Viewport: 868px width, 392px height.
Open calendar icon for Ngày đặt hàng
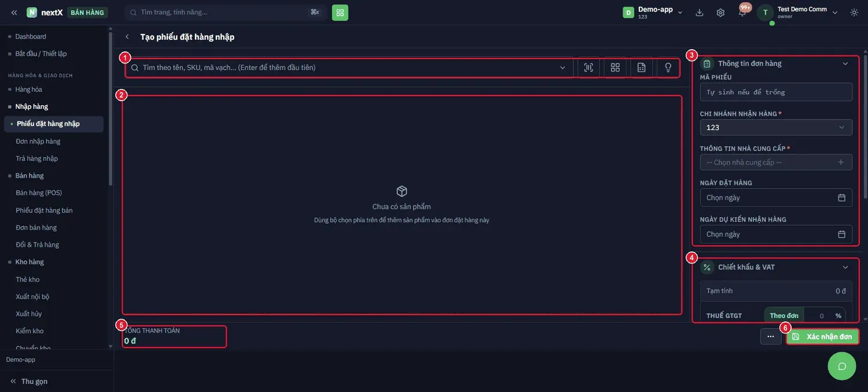[x=842, y=198]
